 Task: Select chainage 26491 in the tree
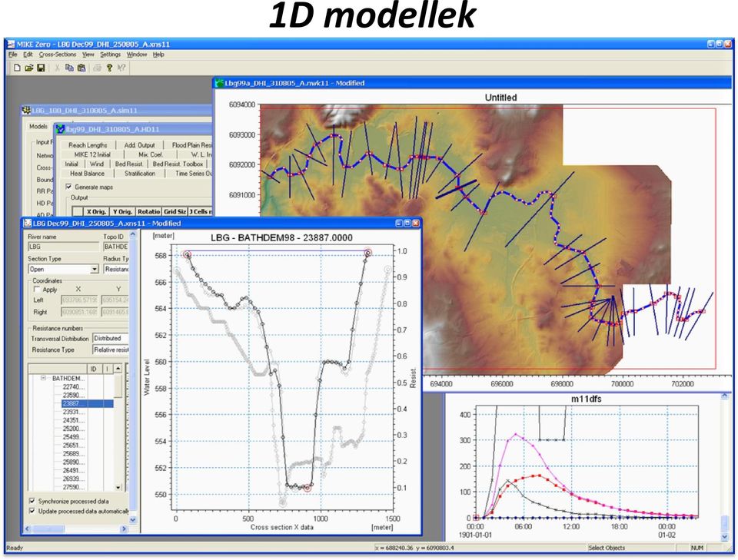click(74, 471)
